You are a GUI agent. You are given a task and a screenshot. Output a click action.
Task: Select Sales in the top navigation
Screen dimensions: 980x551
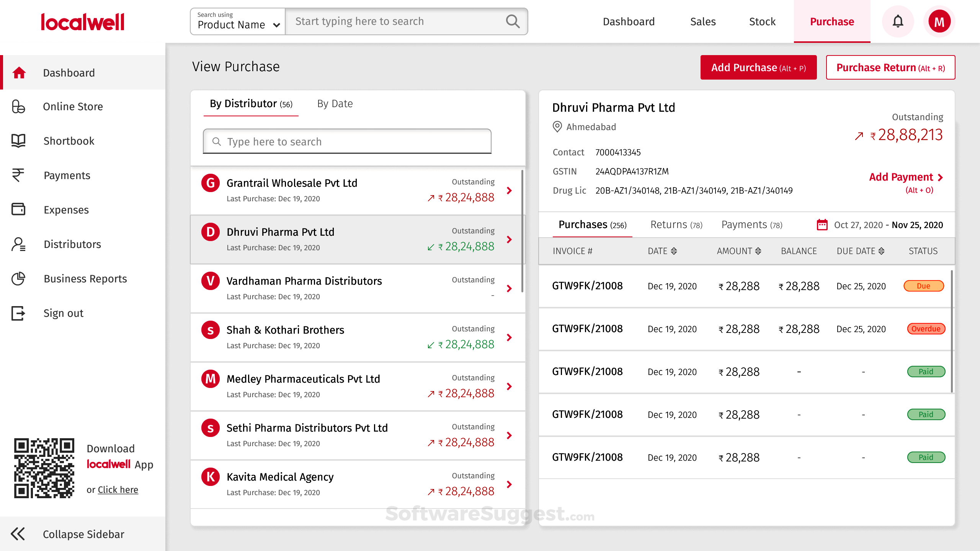click(703, 21)
